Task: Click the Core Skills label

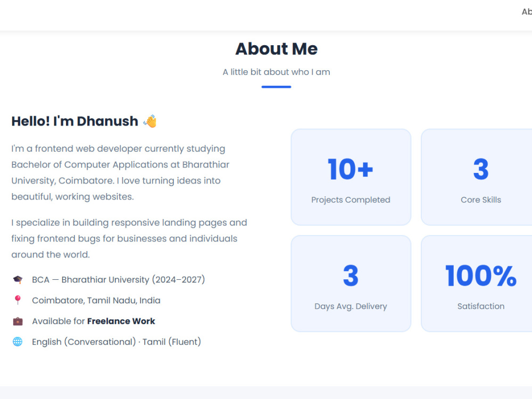Action: point(481,200)
